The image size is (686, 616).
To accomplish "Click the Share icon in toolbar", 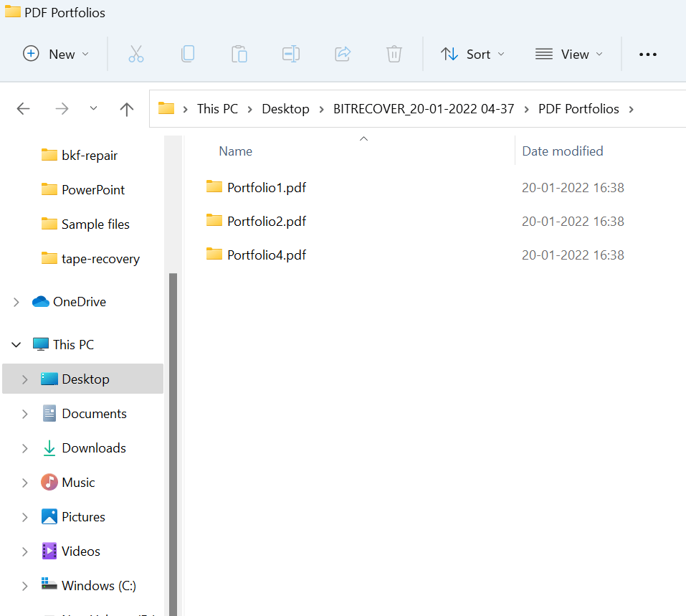I will [343, 54].
